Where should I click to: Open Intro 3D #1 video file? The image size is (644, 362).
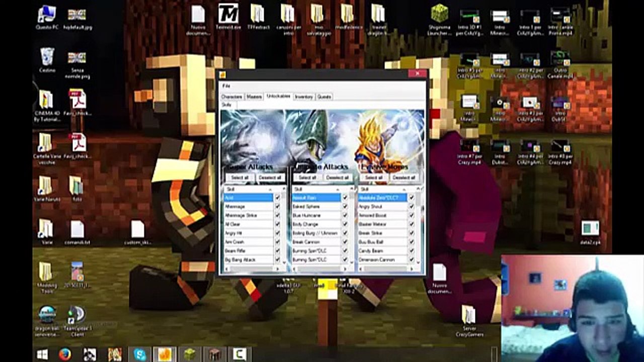[470, 22]
